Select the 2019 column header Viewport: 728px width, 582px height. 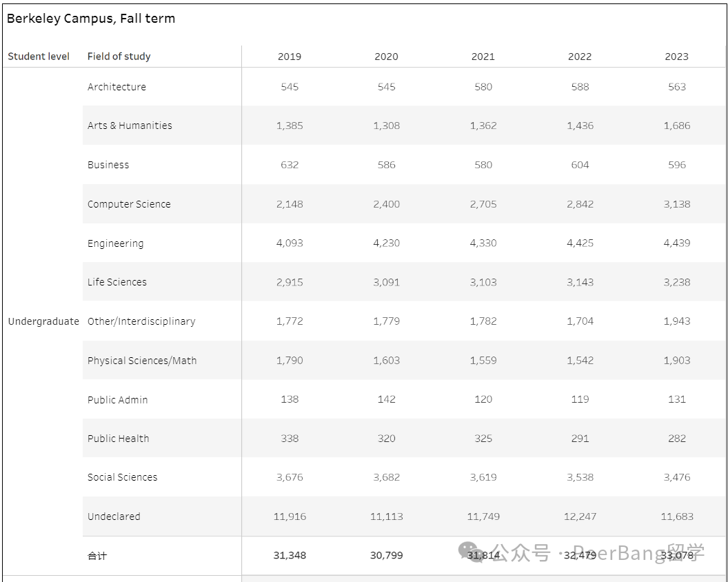tap(290, 57)
